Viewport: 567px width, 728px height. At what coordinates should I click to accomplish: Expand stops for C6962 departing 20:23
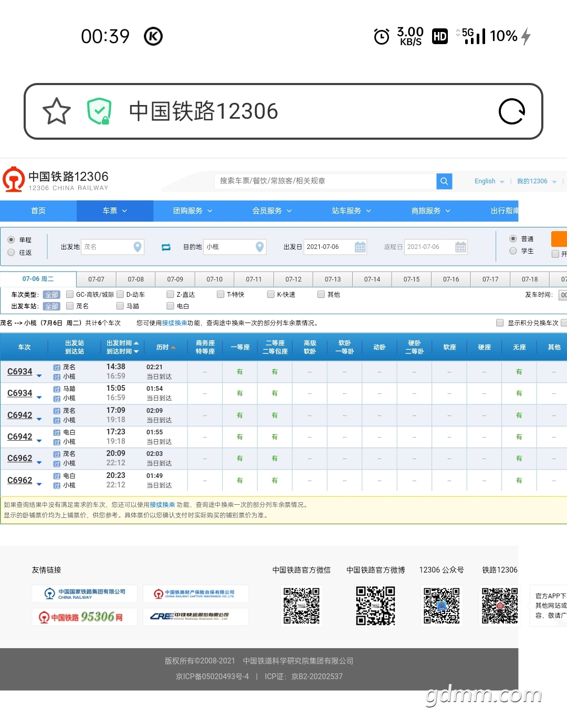click(x=39, y=484)
